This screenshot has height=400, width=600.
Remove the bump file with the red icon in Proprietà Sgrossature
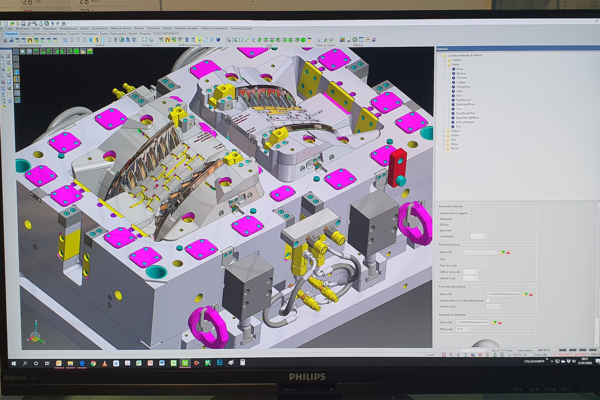click(531, 294)
